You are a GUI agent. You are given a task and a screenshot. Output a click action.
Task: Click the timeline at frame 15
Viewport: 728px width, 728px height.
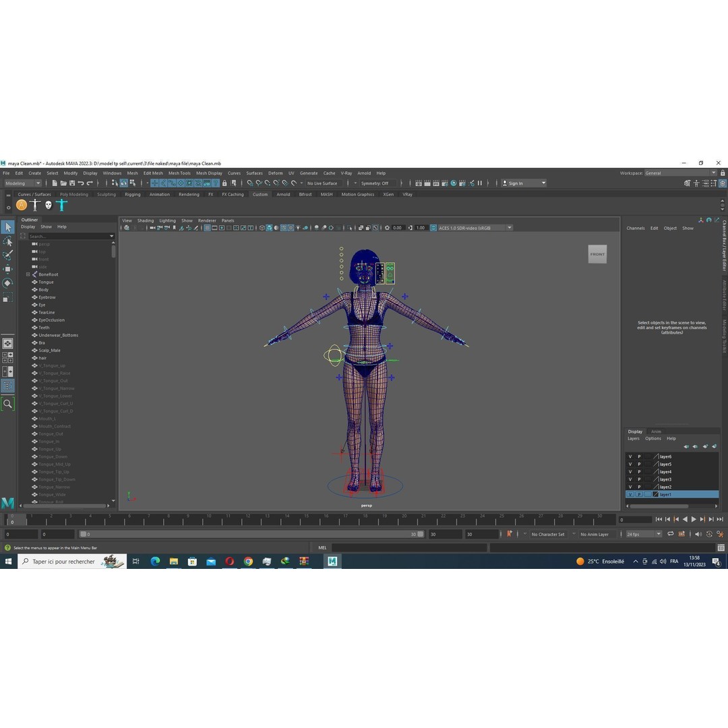tap(306, 519)
